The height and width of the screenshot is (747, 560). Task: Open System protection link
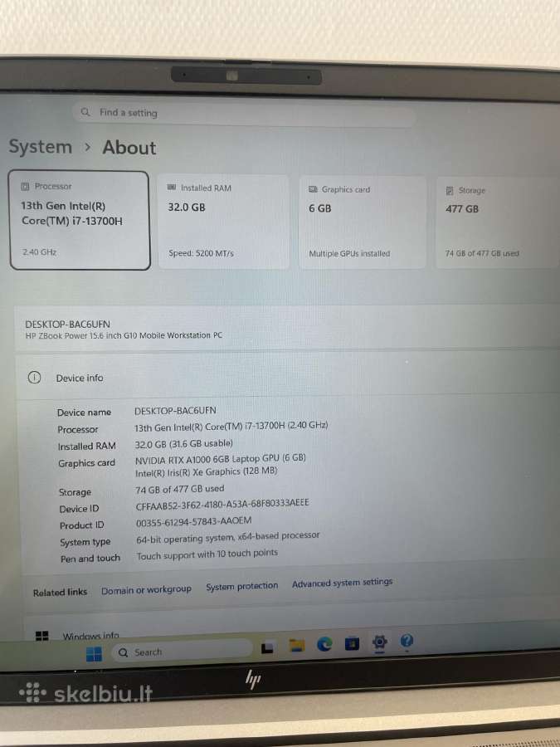[242, 587]
